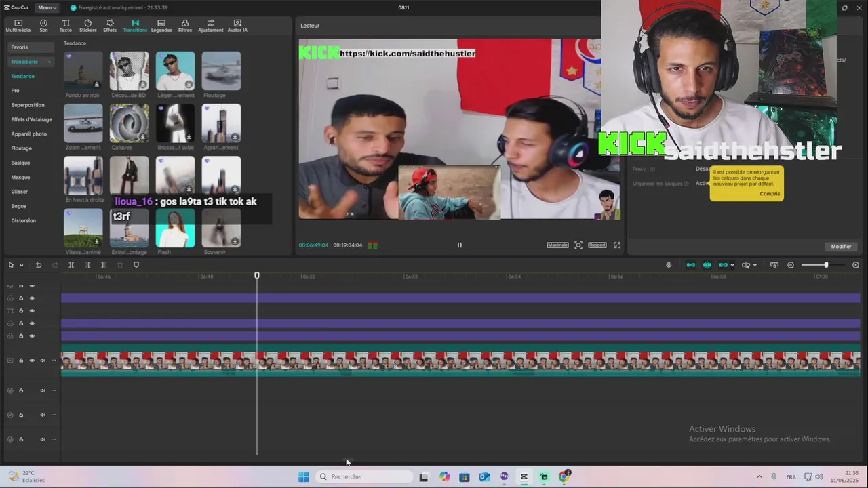The image size is (868, 488).
Task: Mute the bottom audio track
Action: coord(43,439)
